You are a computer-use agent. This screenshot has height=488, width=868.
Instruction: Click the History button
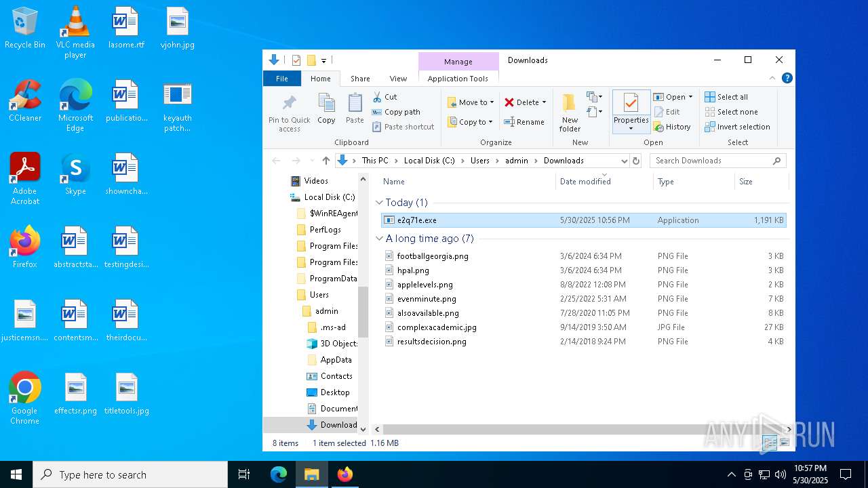[x=672, y=127]
